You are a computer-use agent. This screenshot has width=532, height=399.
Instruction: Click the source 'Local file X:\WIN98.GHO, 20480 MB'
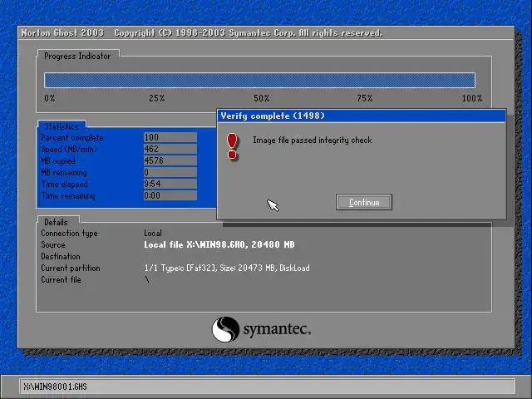[x=219, y=244]
